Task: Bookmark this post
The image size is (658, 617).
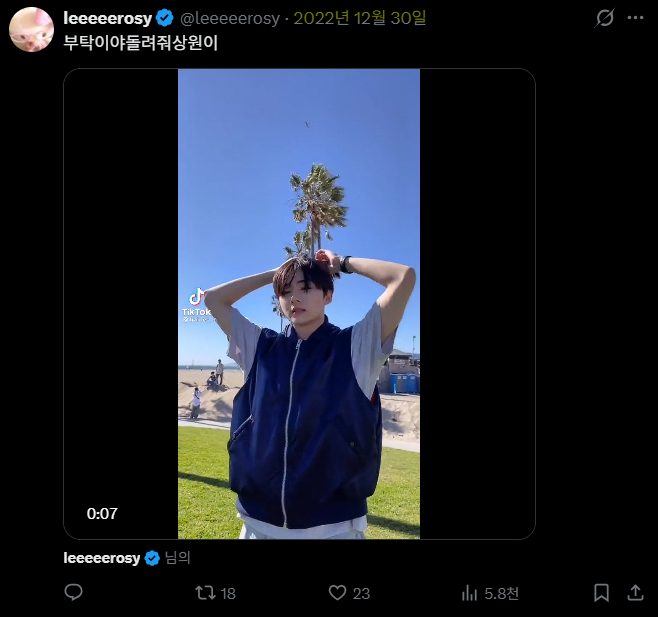Action: point(601,593)
